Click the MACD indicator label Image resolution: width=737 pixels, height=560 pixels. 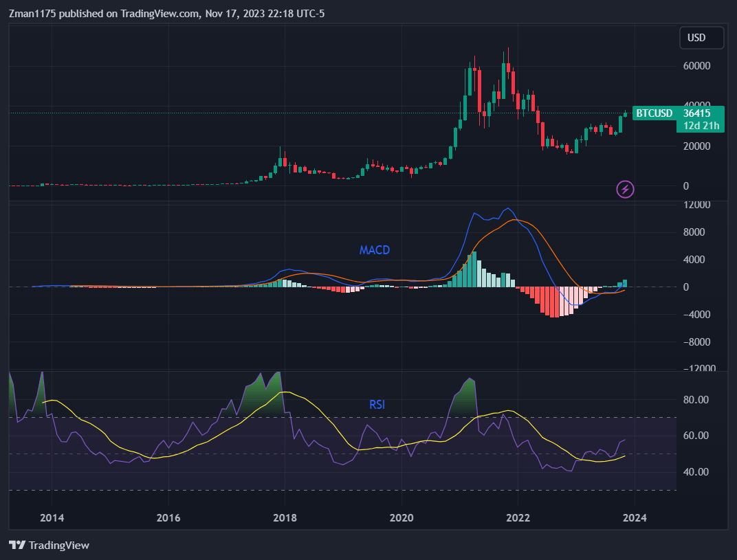click(375, 250)
